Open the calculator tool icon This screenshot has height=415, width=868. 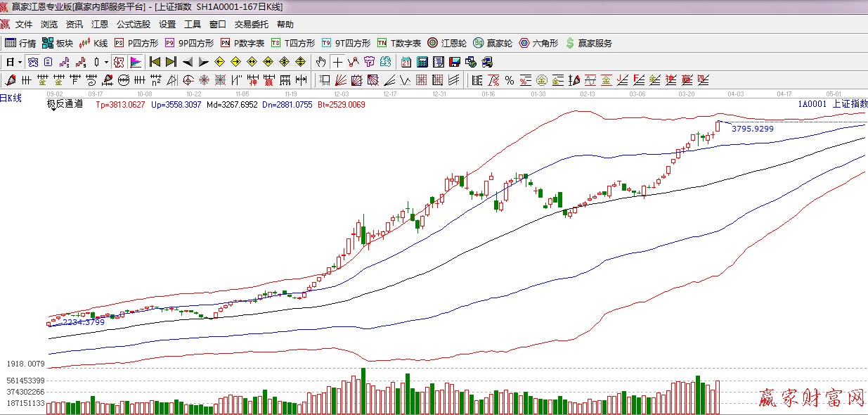click(422, 62)
